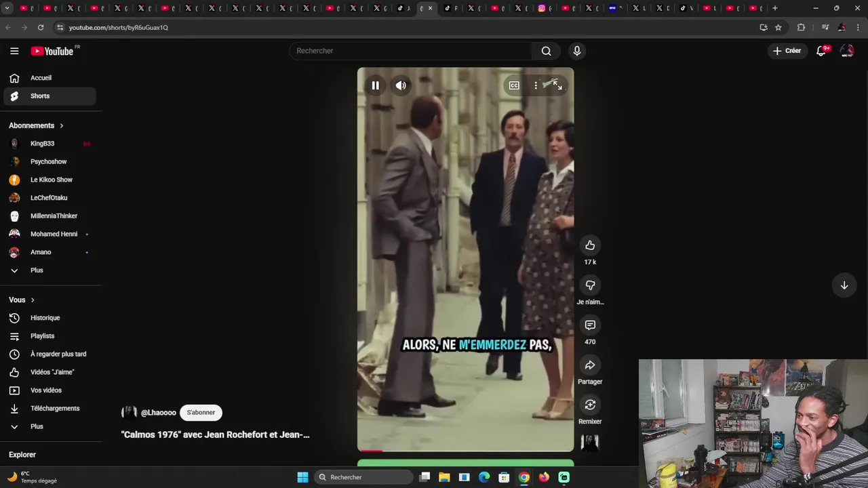Open File Explorer from the taskbar

[444, 477]
